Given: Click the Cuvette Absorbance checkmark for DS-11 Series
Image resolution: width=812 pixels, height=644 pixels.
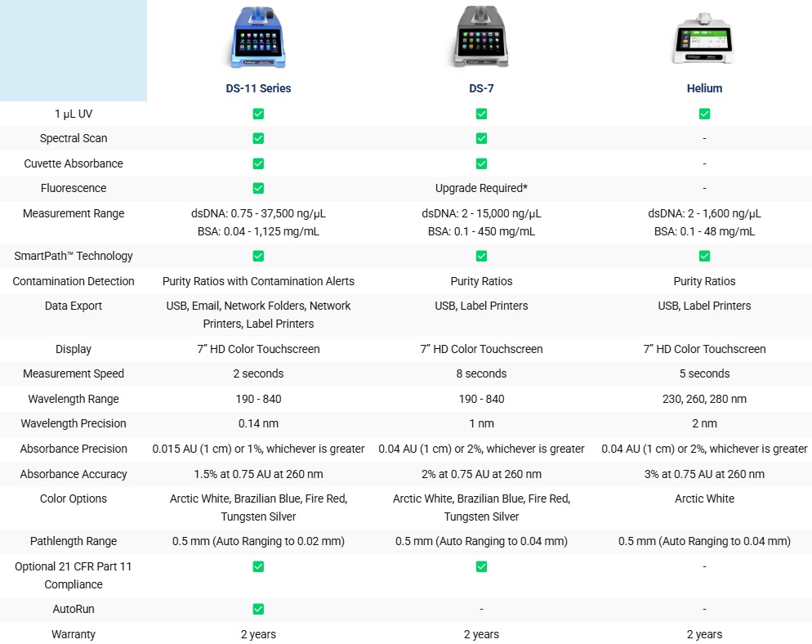Looking at the screenshot, I should point(258,163).
